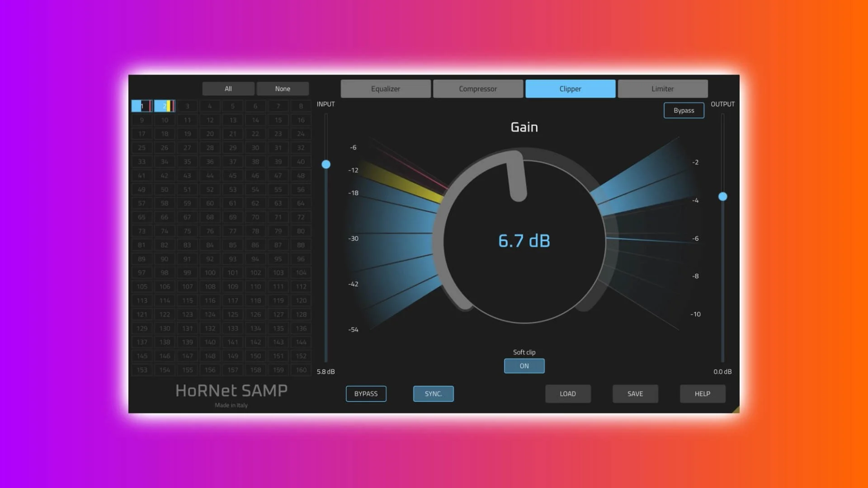The height and width of the screenshot is (488, 868).
Task: Click the LOAD preset button
Action: (567, 394)
